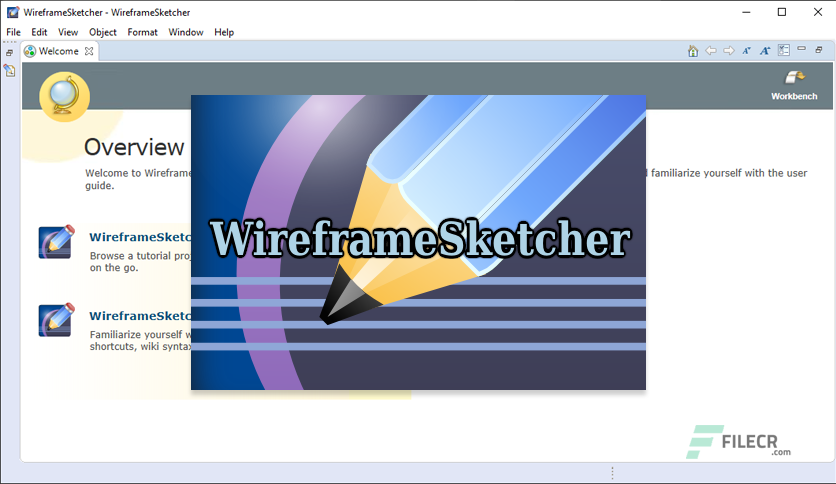This screenshot has width=836, height=484.
Task: Open the Window menu
Action: click(186, 32)
